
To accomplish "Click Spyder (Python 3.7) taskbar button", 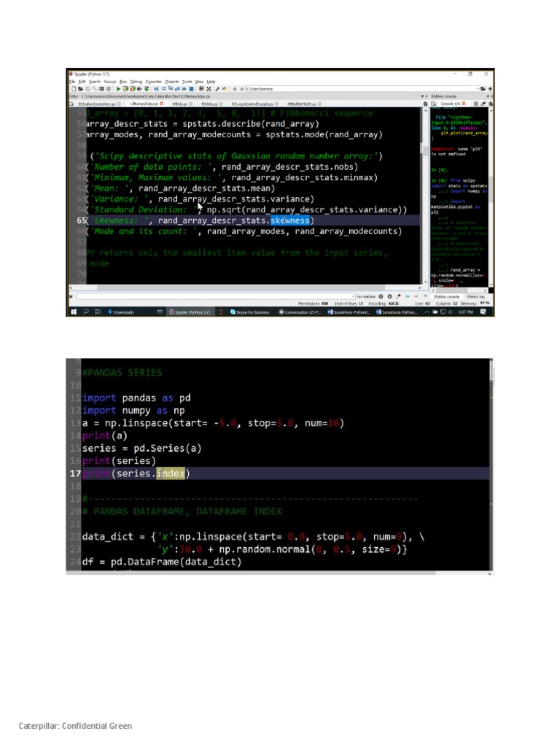I will point(192,312).
